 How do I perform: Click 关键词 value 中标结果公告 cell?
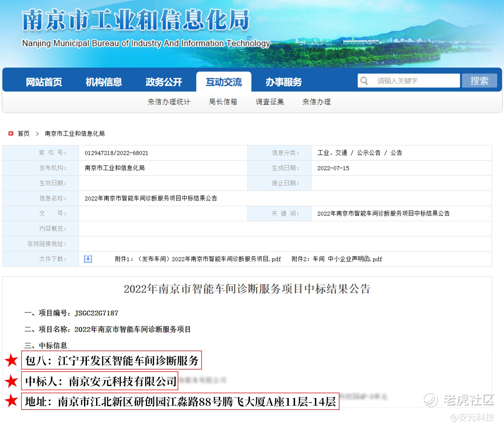pos(384,213)
